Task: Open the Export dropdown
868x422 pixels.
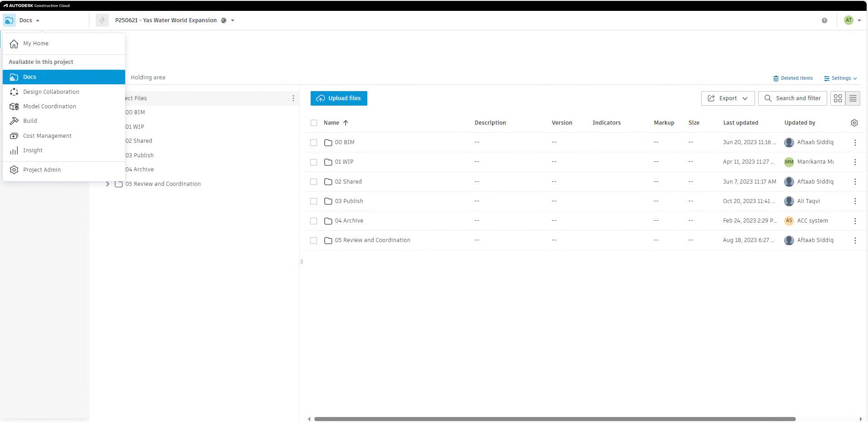Action: 728,98
